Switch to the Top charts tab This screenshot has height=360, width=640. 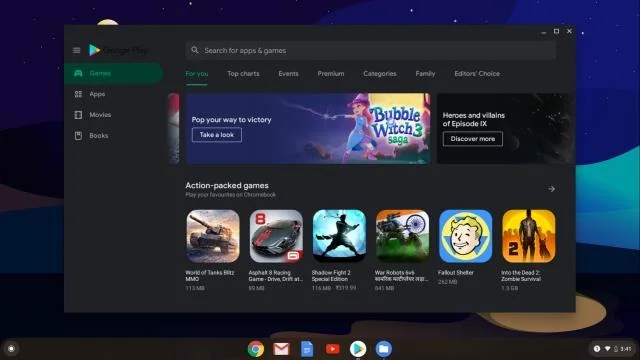[x=243, y=73]
